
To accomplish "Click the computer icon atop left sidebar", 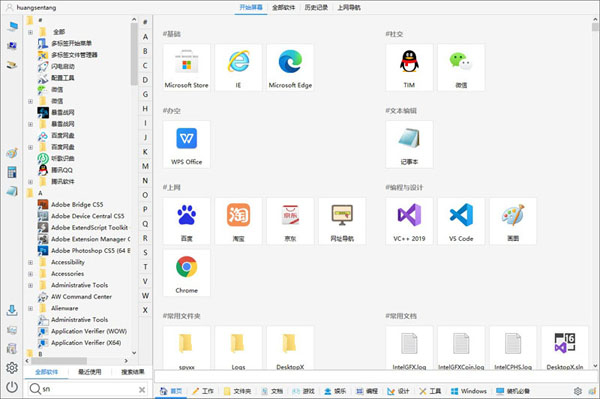I will 12,26.
